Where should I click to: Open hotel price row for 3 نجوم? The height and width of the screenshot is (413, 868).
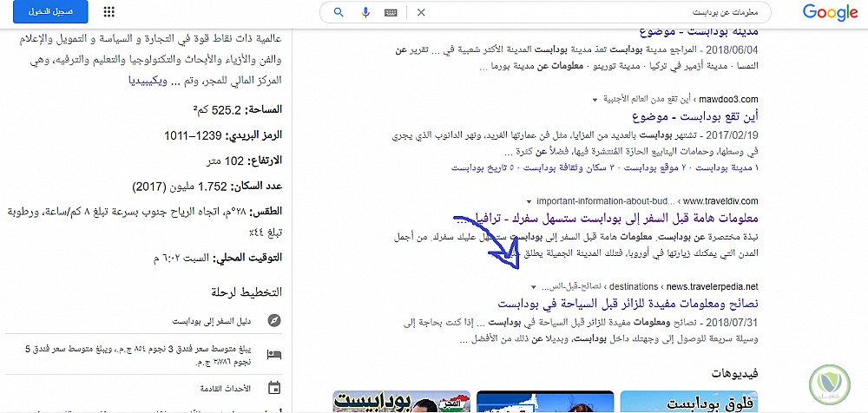point(144,355)
